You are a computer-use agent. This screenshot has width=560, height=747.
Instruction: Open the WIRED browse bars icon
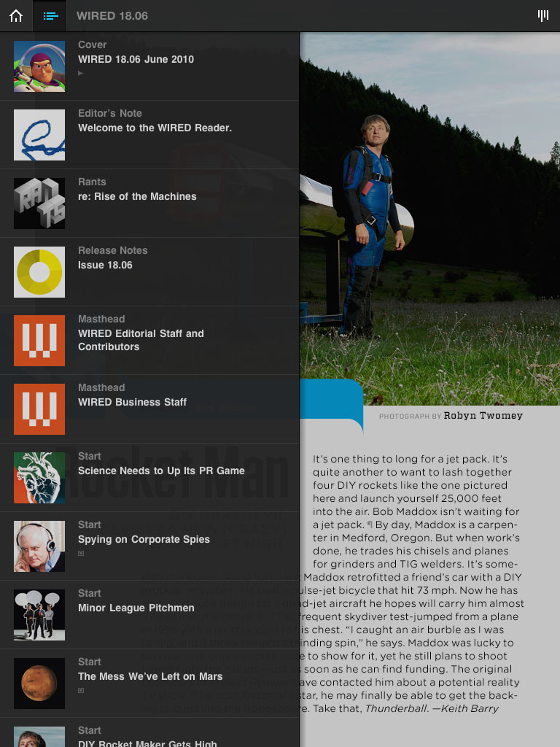click(542, 15)
